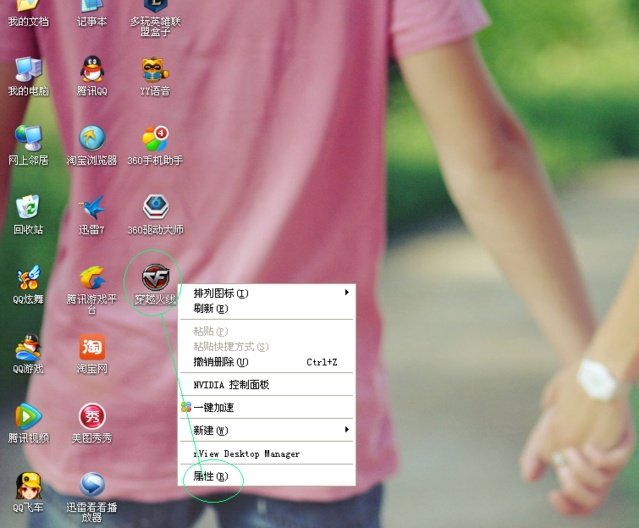The image size is (639, 528).
Task: Click disabled 粘贴快捷方式 entry
Action: click(x=267, y=346)
